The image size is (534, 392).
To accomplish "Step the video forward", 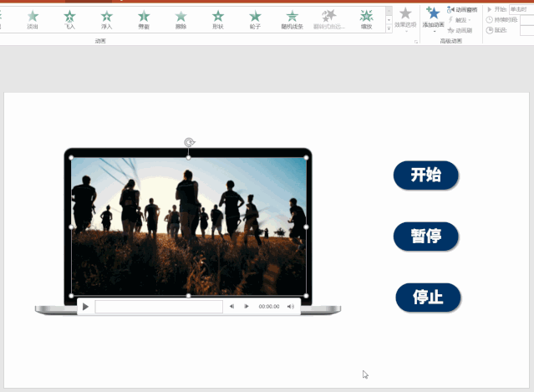I will (247, 307).
